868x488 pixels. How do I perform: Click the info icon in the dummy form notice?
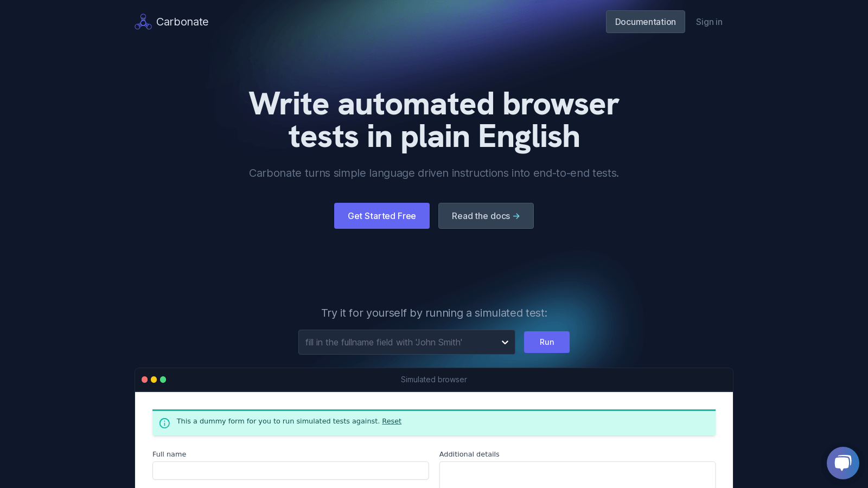pyautogui.click(x=164, y=423)
